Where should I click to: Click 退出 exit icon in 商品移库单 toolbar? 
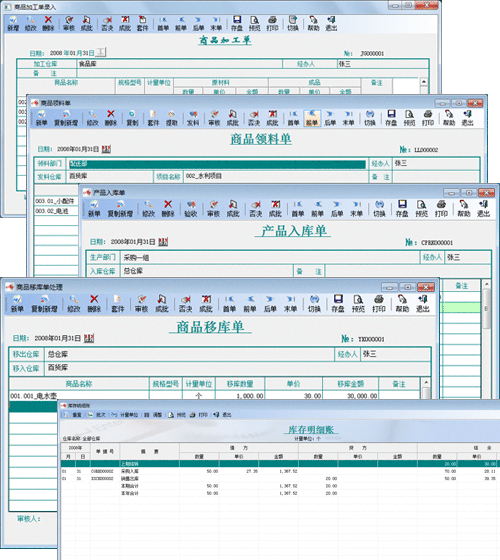tap(422, 303)
